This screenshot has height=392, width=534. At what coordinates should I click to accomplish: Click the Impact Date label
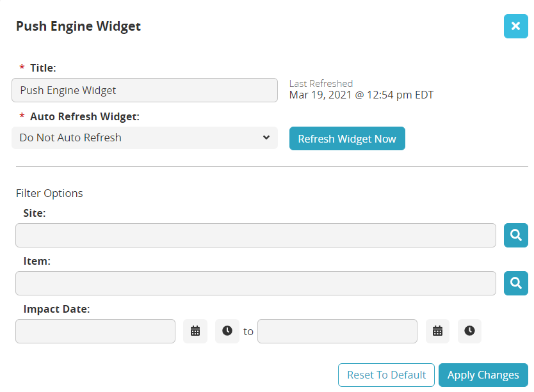click(56, 309)
